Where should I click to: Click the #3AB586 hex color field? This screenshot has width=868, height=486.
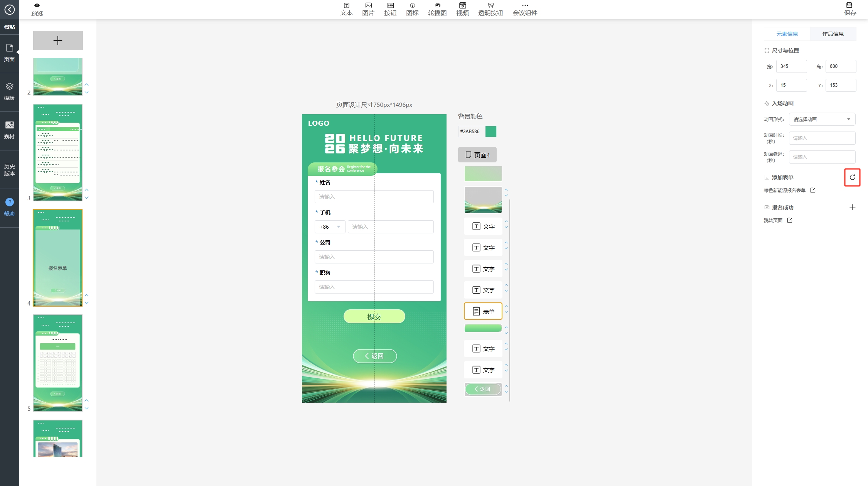(x=472, y=132)
